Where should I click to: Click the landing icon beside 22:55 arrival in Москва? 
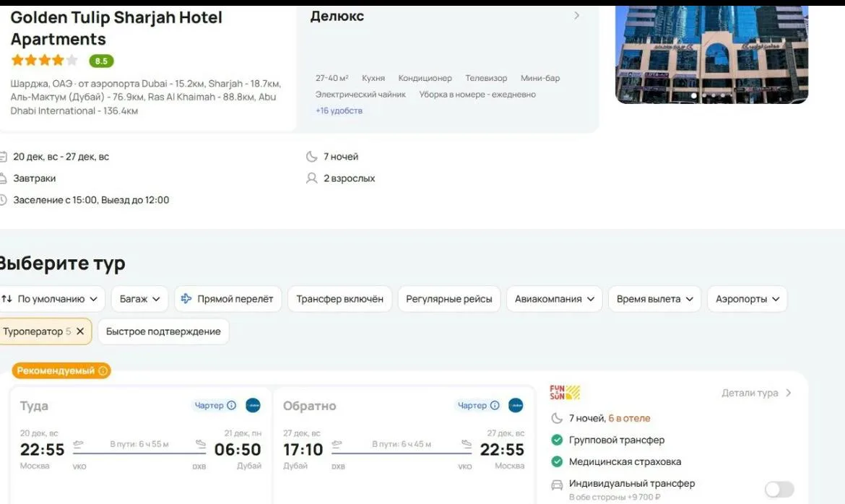pyautogui.click(x=466, y=443)
